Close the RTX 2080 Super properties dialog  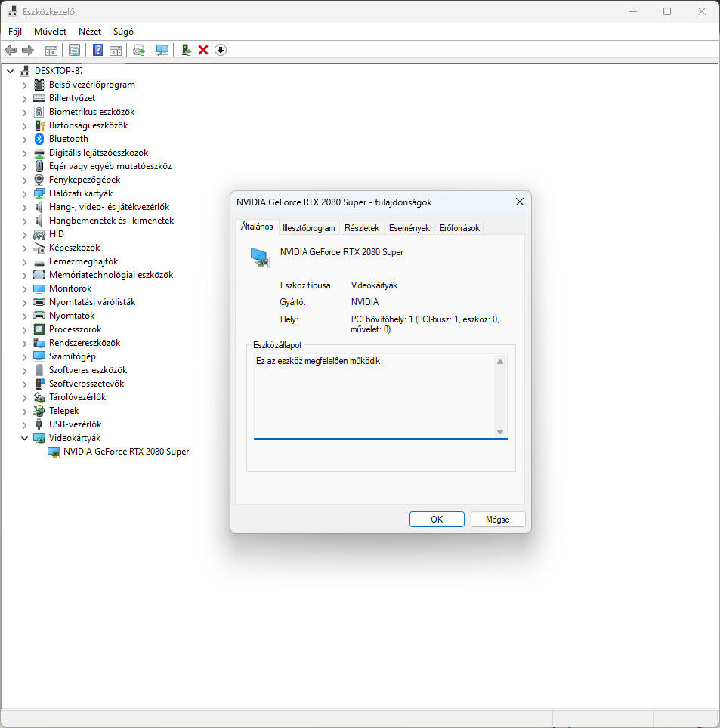tap(519, 202)
